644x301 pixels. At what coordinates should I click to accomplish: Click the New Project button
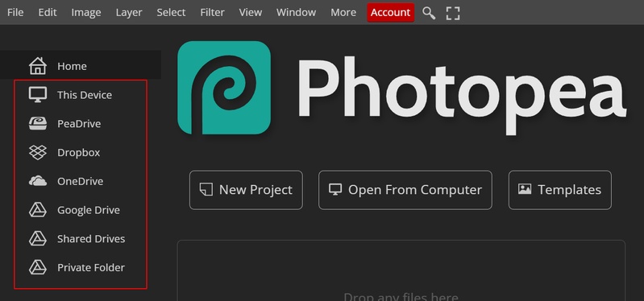[246, 190]
